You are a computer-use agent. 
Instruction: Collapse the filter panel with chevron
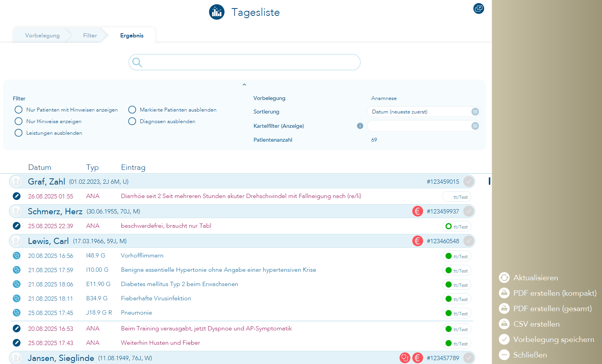click(x=244, y=85)
